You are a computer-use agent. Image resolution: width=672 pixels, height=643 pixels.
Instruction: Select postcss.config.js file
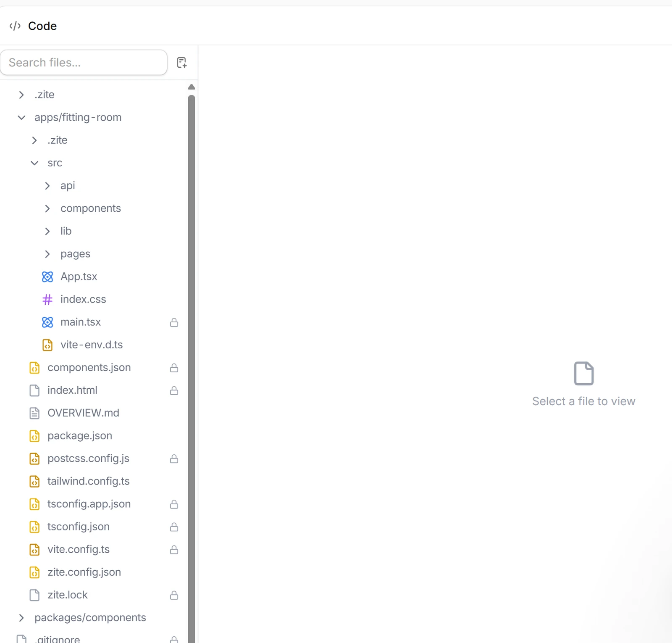click(88, 459)
